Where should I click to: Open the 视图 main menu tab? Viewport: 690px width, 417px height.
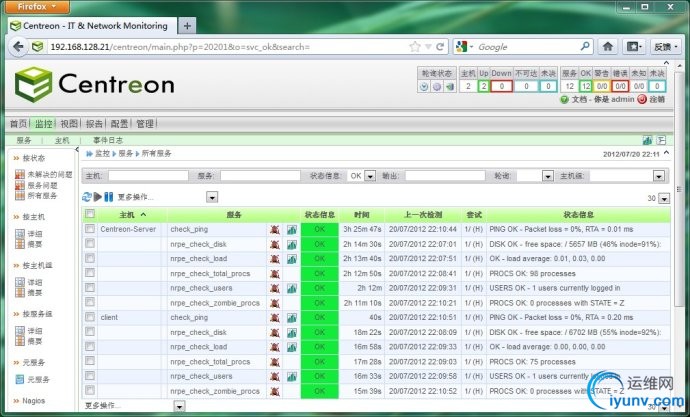click(69, 124)
